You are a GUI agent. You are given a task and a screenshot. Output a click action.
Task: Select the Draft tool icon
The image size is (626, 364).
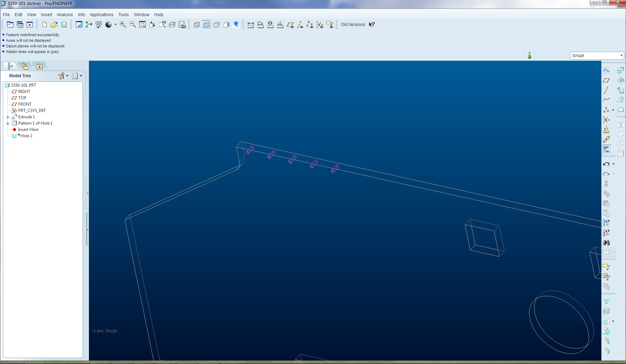(x=606, y=331)
